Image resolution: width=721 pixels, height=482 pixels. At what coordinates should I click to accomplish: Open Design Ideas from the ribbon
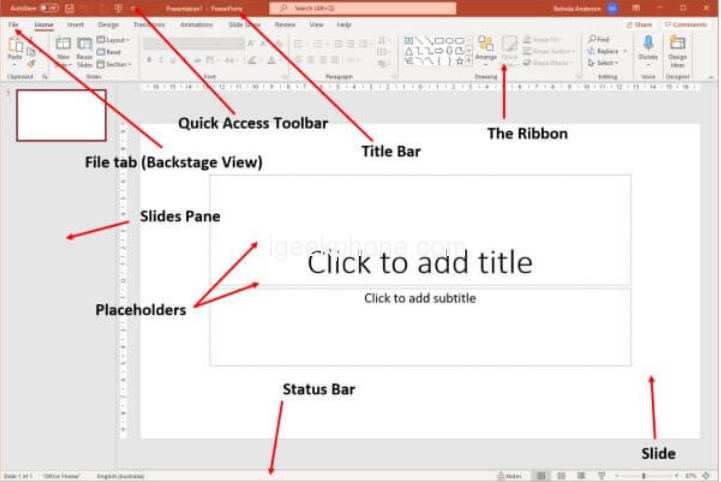677,48
